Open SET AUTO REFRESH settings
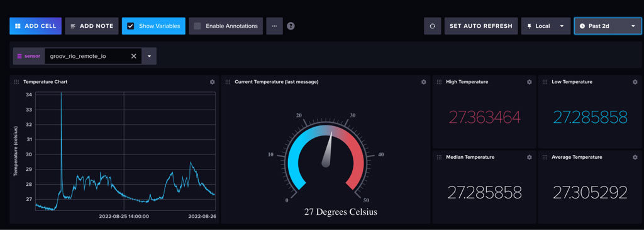This screenshot has width=644, height=230. (481, 26)
